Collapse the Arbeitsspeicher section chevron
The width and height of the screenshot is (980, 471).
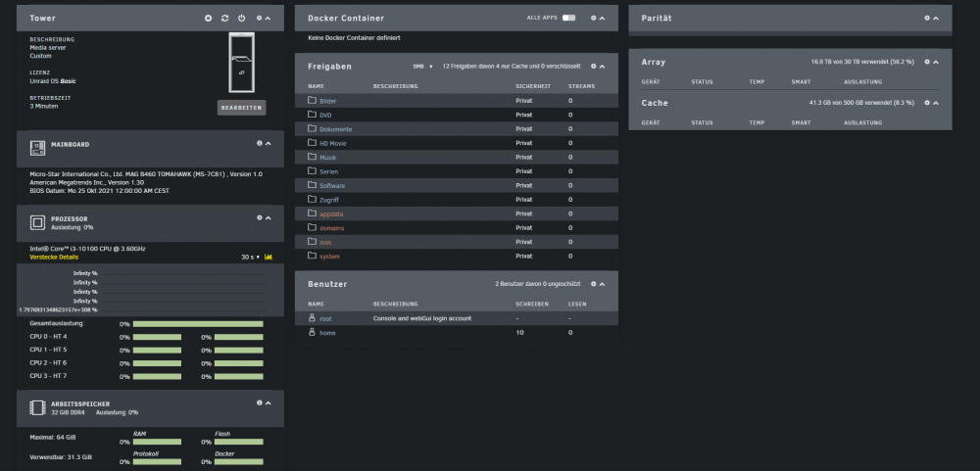269,402
